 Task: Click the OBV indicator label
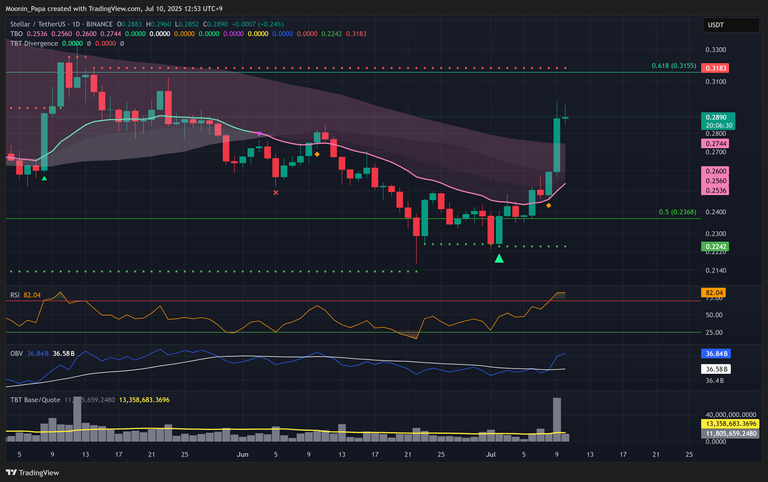click(x=16, y=353)
